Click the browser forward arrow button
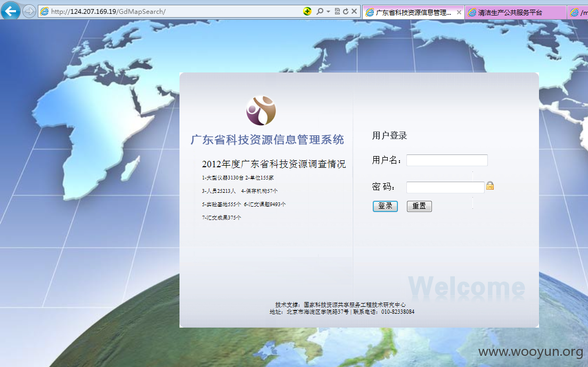The image size is (588, 367). 29,11
